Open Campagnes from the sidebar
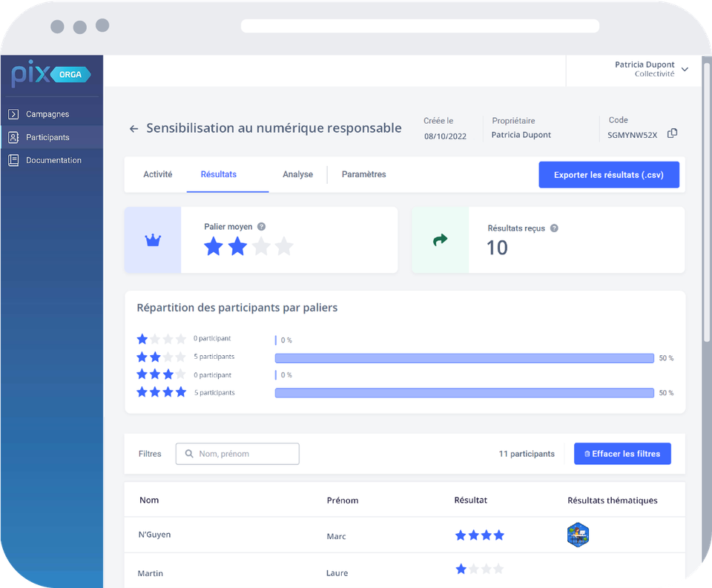Screen dimensions: 712x588 [x=47, y=114]
